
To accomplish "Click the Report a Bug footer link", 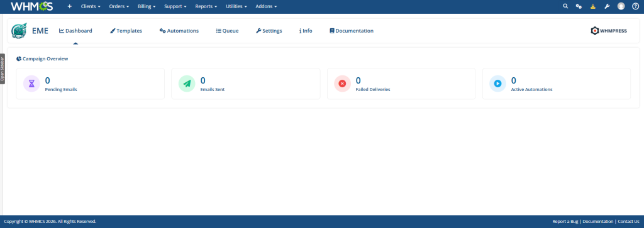I will [x=565, y=222].
